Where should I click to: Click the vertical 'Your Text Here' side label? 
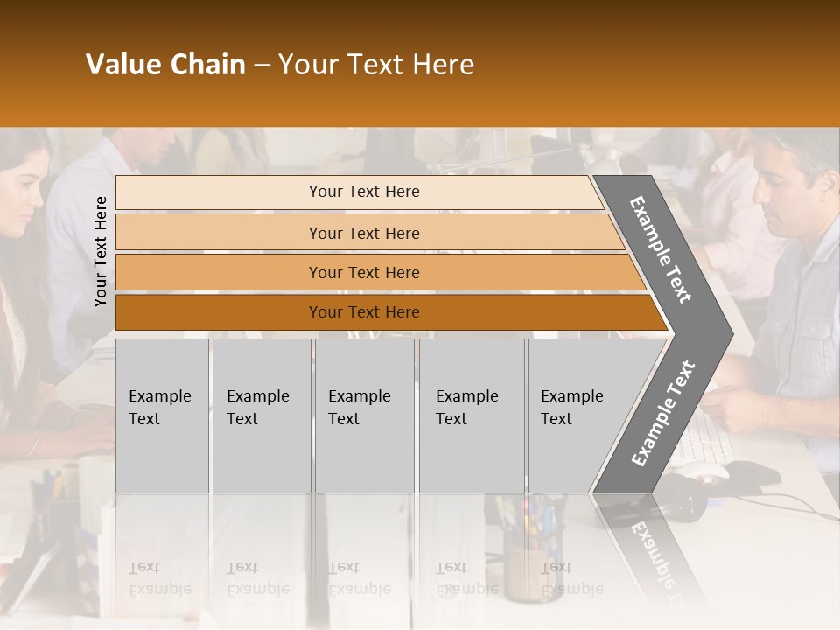[x=101, y=252]
